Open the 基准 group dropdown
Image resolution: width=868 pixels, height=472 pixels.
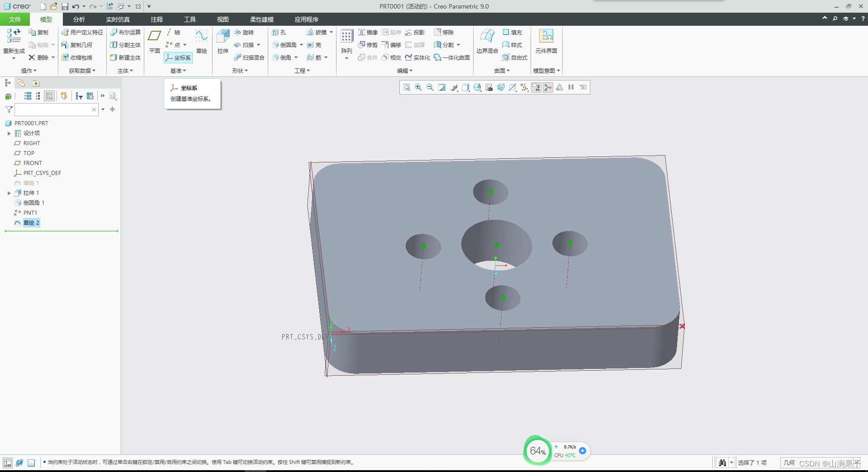(178, 71)
